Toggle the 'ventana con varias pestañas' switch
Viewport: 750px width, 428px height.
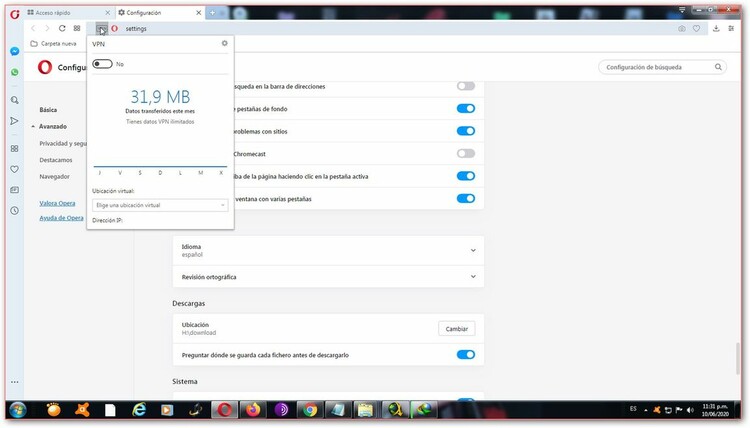point(465,198)
